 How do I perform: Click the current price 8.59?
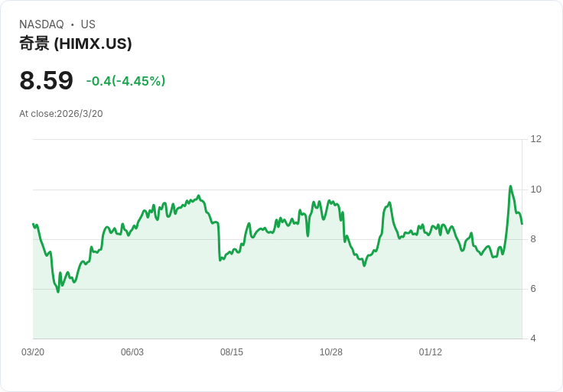46,81
